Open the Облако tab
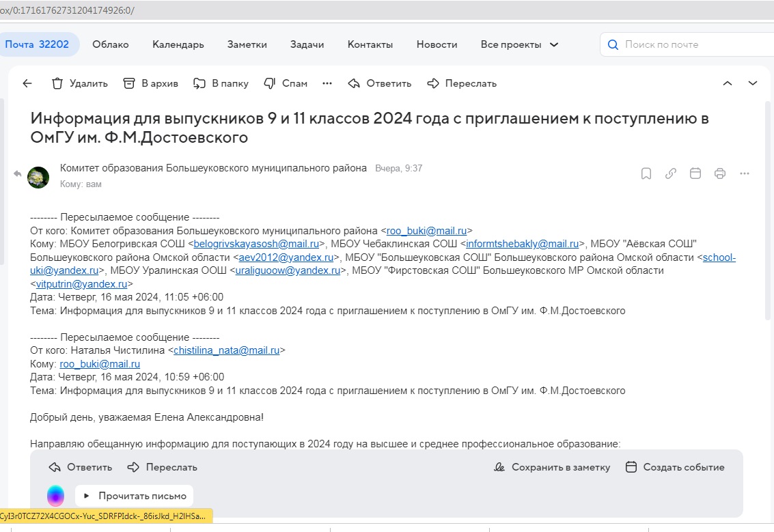 coord(111,44)
